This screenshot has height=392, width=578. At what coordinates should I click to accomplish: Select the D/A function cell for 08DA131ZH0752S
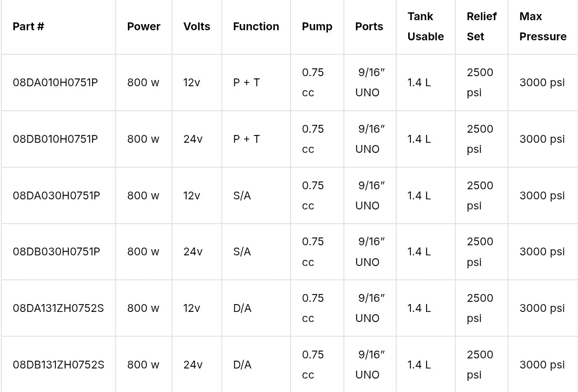point(242,308)
